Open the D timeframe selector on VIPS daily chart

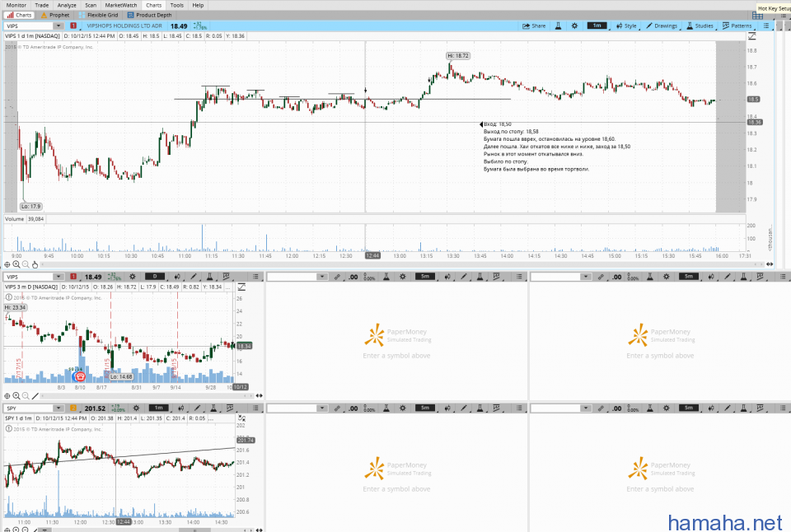(155, 277)
